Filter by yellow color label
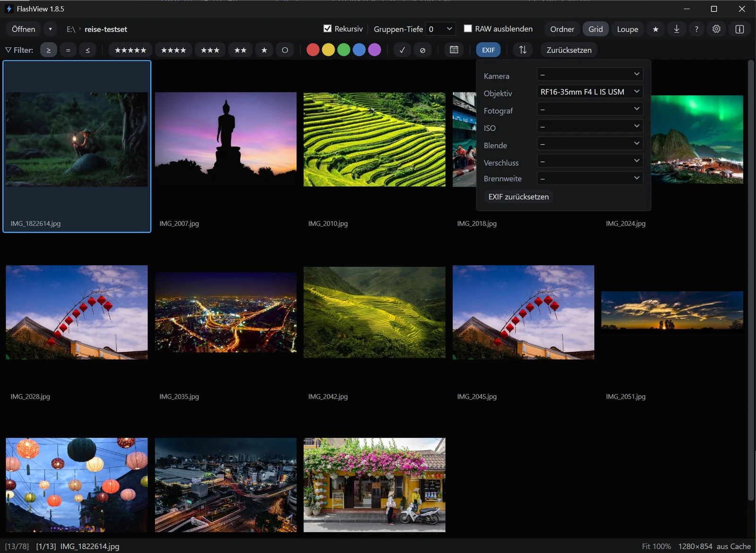Screen dimensions: 756x553 [x=328, y=50]
